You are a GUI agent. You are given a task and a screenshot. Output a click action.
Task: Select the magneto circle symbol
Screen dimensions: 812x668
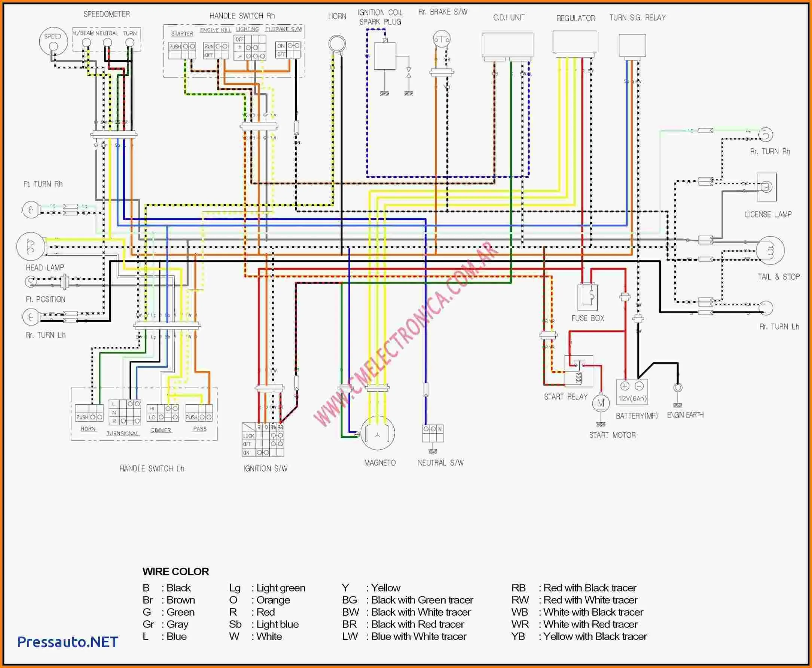[378, 433]
